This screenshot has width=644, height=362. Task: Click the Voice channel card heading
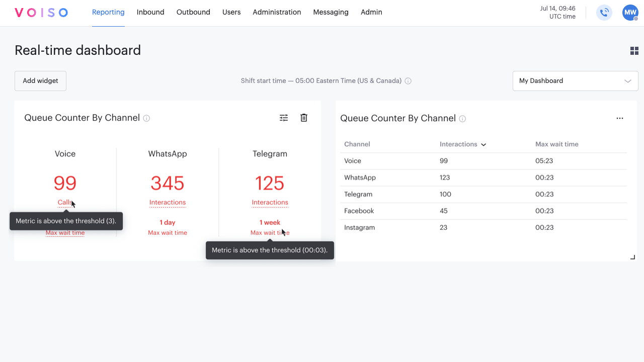click(65, 154)
